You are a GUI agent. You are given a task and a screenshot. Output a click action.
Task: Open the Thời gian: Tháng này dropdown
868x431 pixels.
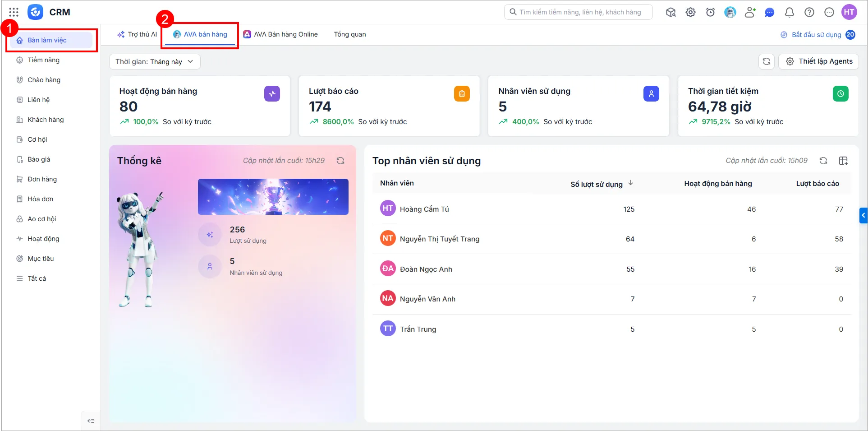[155, 62]
